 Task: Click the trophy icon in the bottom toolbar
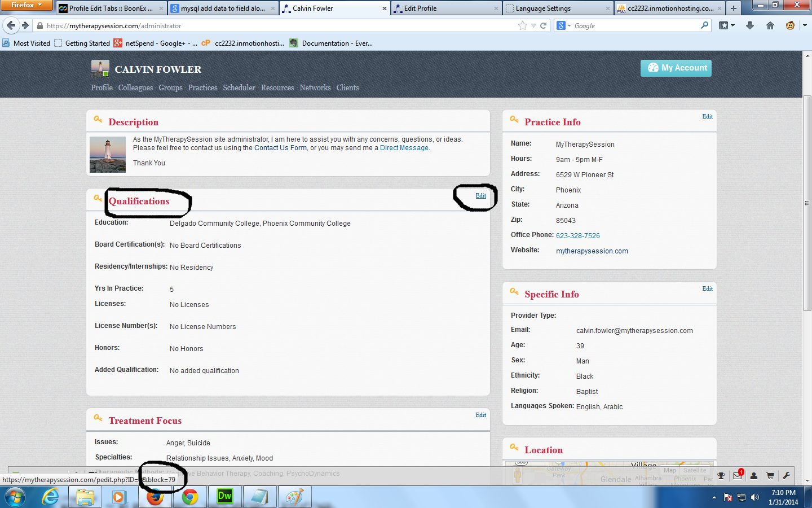pos(721,476)
